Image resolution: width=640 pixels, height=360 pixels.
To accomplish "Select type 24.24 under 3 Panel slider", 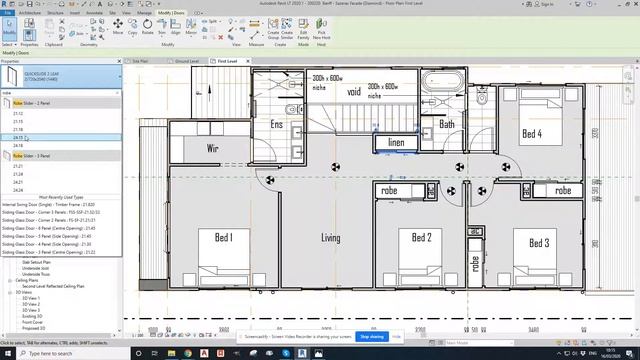I will (61, 190).
